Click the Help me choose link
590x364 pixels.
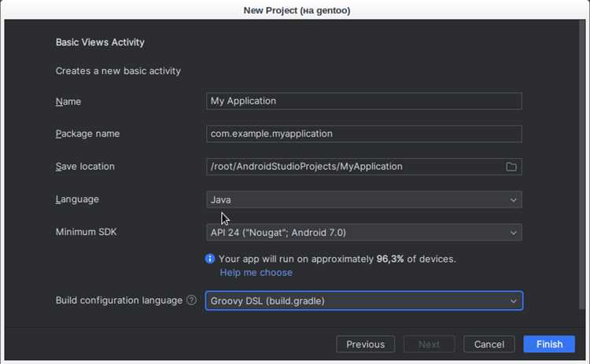[256, 272]
